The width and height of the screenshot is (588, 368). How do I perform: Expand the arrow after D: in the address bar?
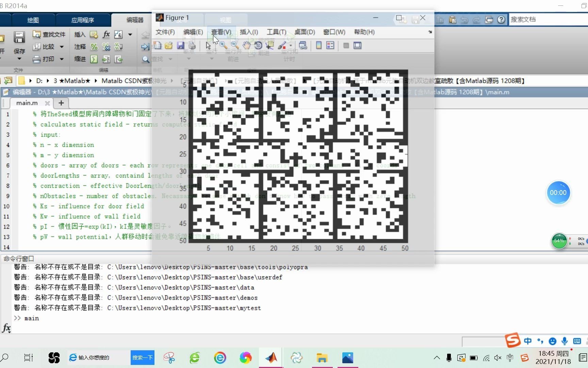click(48, 81)
